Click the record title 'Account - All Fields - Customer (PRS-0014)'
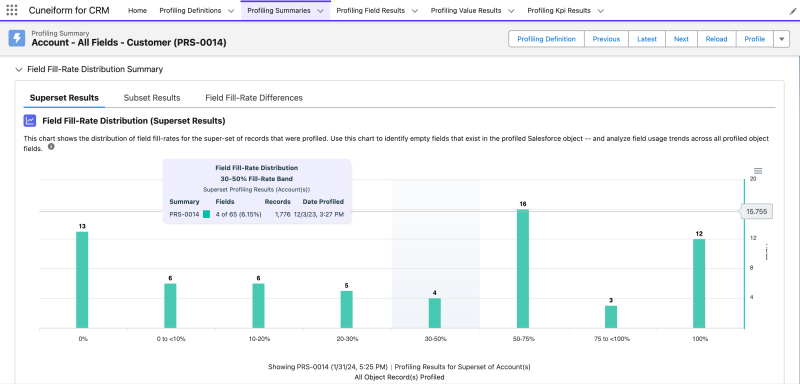The image size is (800, 384). click(x=129, y=43)
